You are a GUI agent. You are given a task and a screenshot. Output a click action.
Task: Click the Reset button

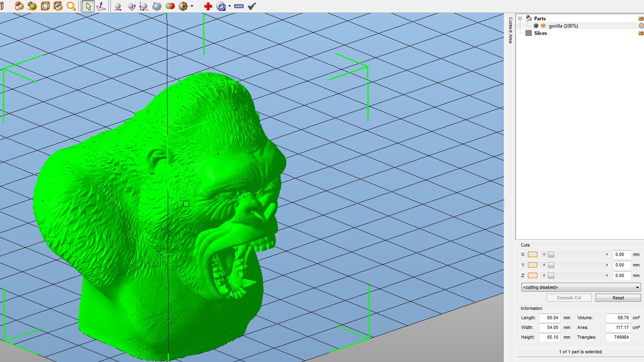point(618,298)
